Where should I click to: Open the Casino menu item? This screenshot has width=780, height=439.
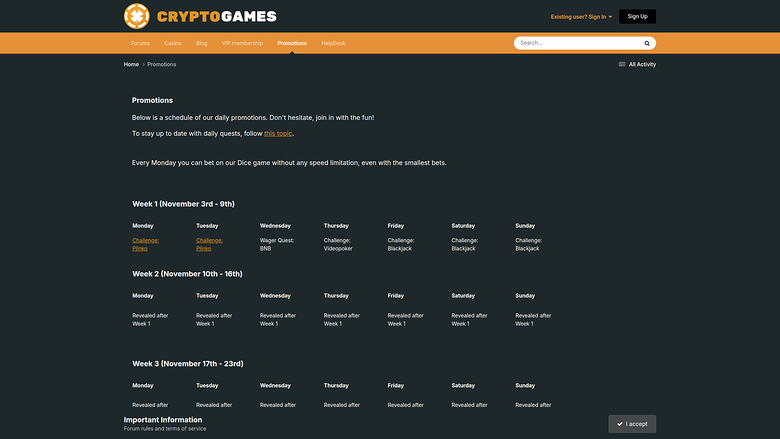tap(173, 43)
